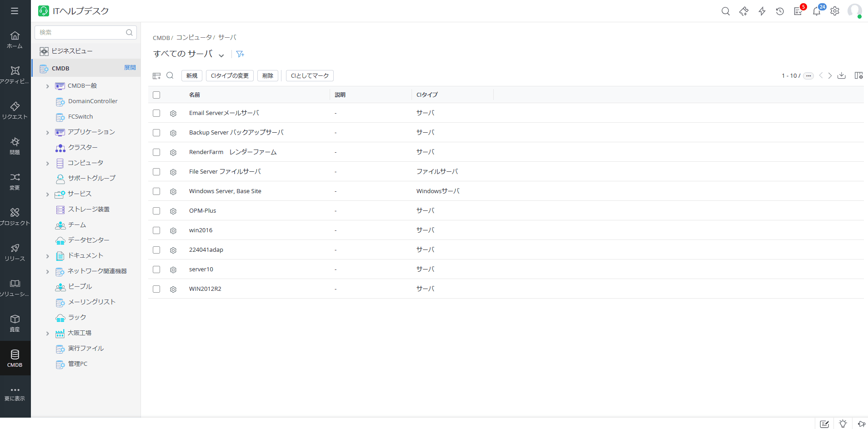The image size is (868, 429).
Task: Click the quick actions lightning icon
Action: [x=762, y=11]
